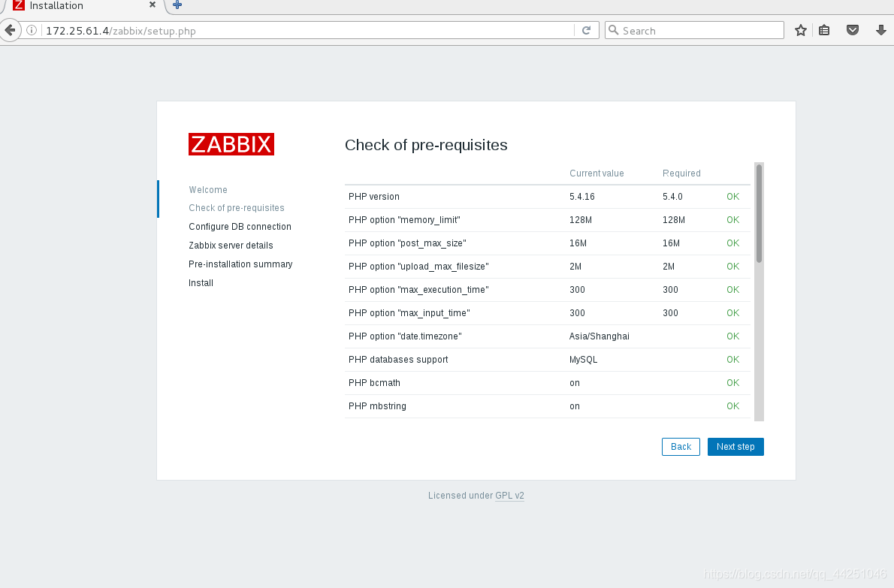Click the PHP bcmath row label
The image size is (894, 588).
374,383
